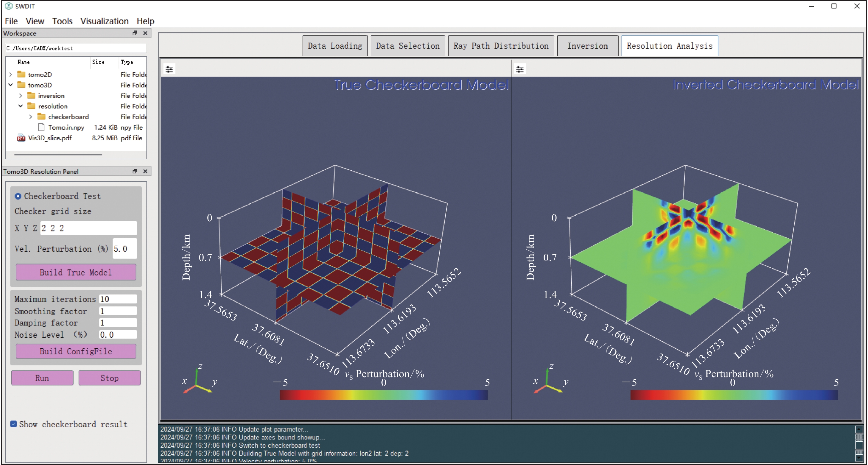The height and width of the screenshot is (465, 868).
Task: Click the Workspace horizontal scrollbar
Action: [x=58, y=155]
